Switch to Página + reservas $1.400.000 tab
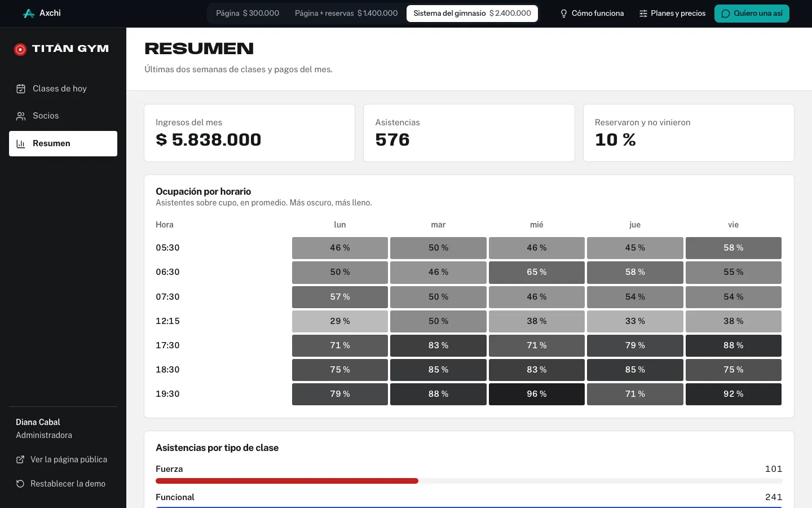The width and height of the screenshot is (812, 508). point(346,14)
